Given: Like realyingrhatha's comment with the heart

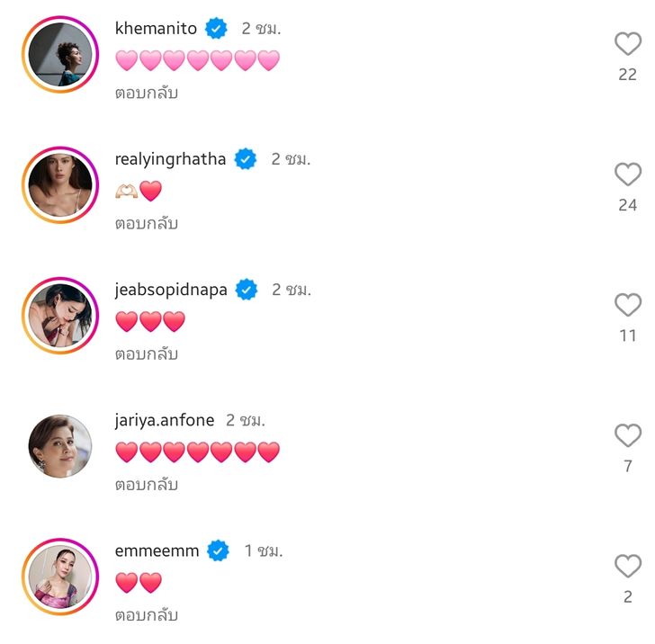Looking at the screenshot, I should pyautogui.click(x=627, y=174).
